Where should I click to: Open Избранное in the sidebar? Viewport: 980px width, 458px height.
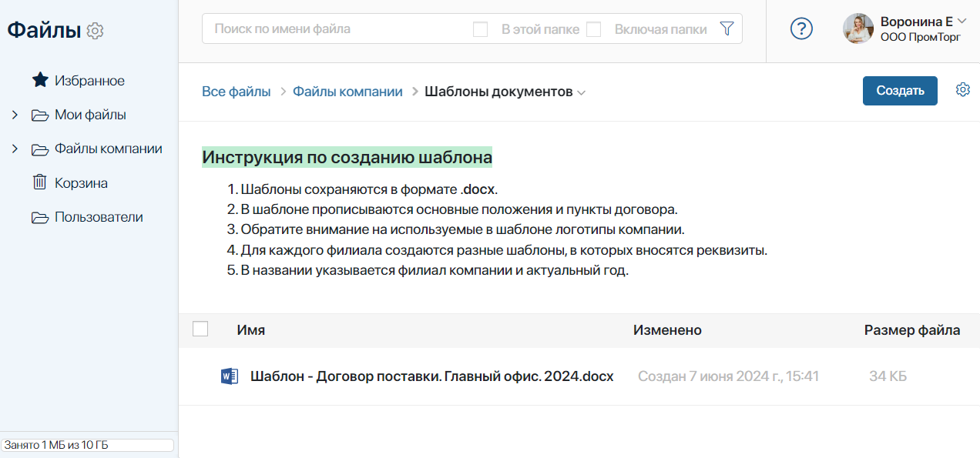89,81
